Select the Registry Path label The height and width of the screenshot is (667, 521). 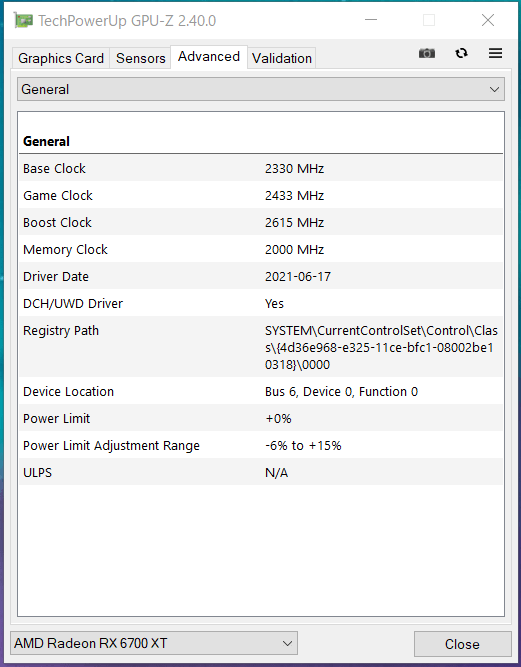(61, 331)
